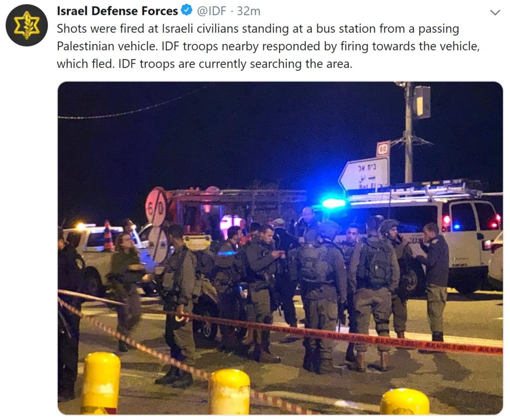510x420 pixels.
Task: Click the tweet text about shots fired
Action: [268, 46]
